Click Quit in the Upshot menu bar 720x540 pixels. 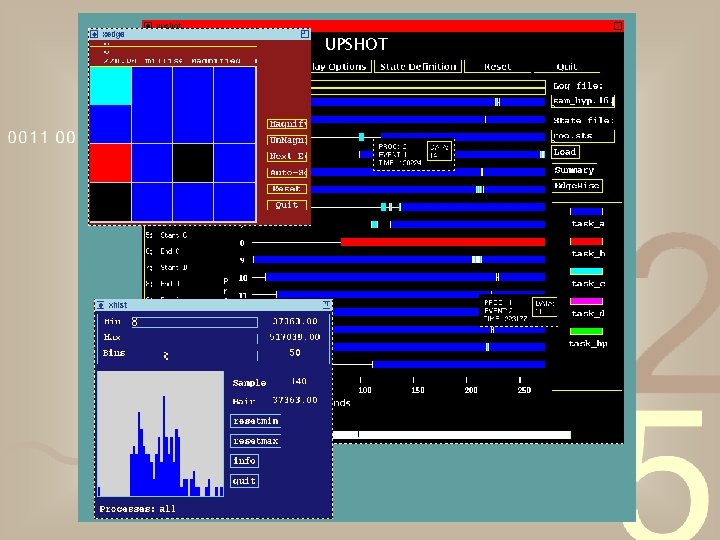click(x=567, y=67)
